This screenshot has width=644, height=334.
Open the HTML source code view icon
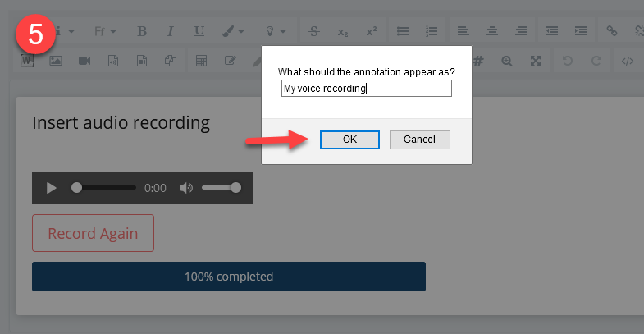pyautogui.click(x=628, y=61)
